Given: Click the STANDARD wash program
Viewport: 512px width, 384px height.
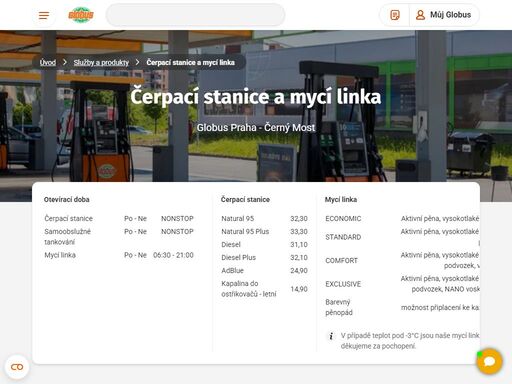Looking at the screenshot, I should (x=343, y=237).
